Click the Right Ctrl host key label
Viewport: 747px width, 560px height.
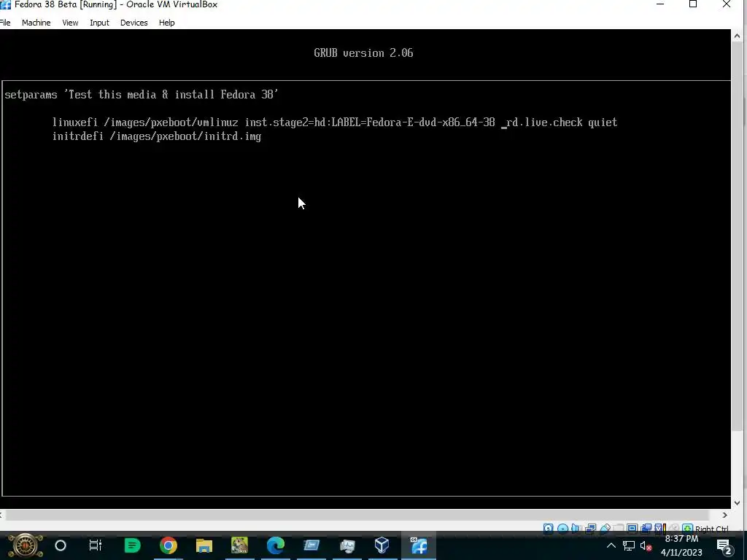[712, 529]
